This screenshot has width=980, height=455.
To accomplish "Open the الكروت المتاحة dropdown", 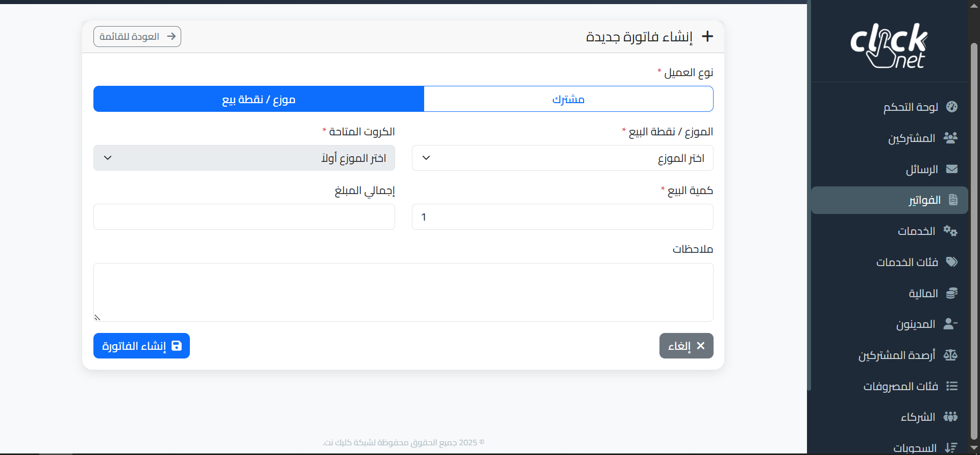I will click(x=244, y=158).
